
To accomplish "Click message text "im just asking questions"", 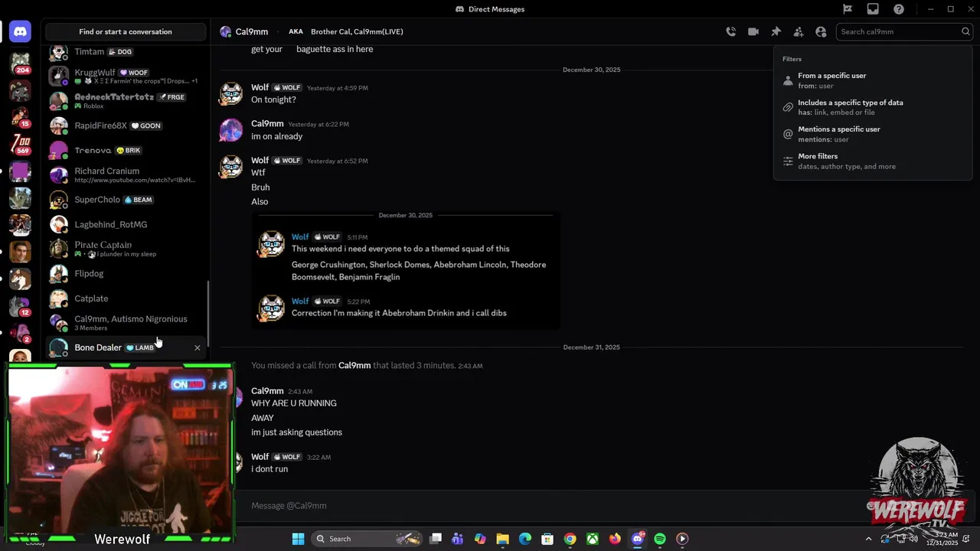I will click(296, 432).
